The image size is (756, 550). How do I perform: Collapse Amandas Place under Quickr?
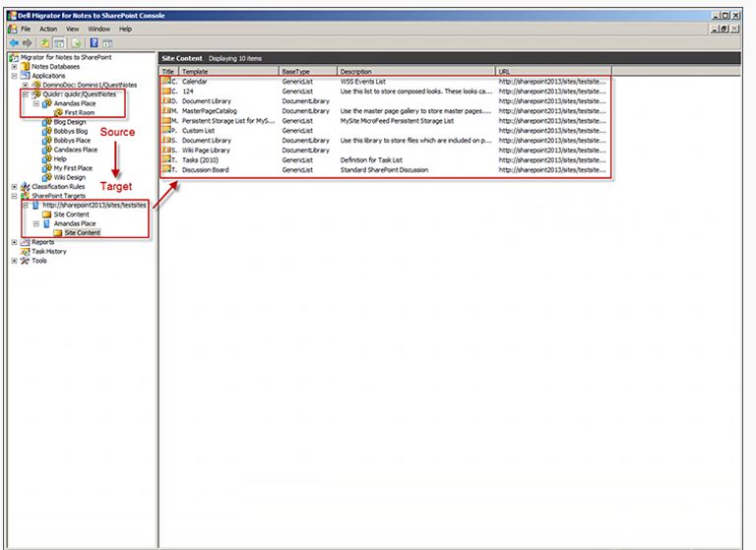point(36,103)
